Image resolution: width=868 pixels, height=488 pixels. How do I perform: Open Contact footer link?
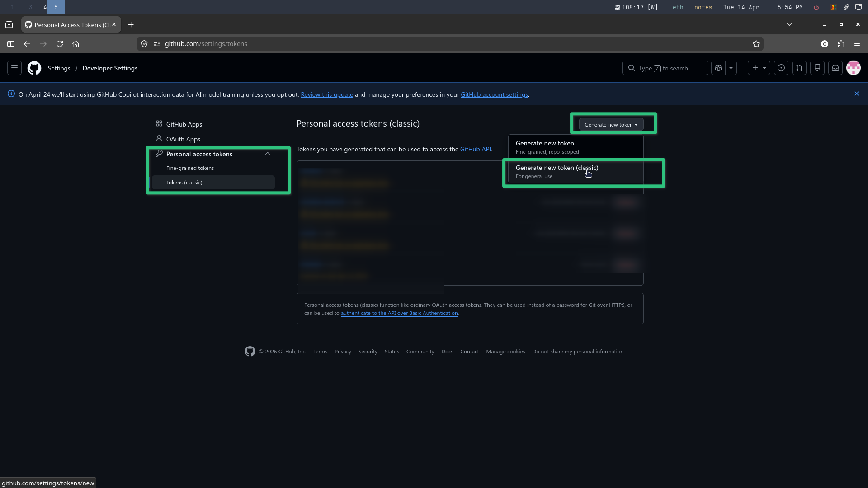469,352
